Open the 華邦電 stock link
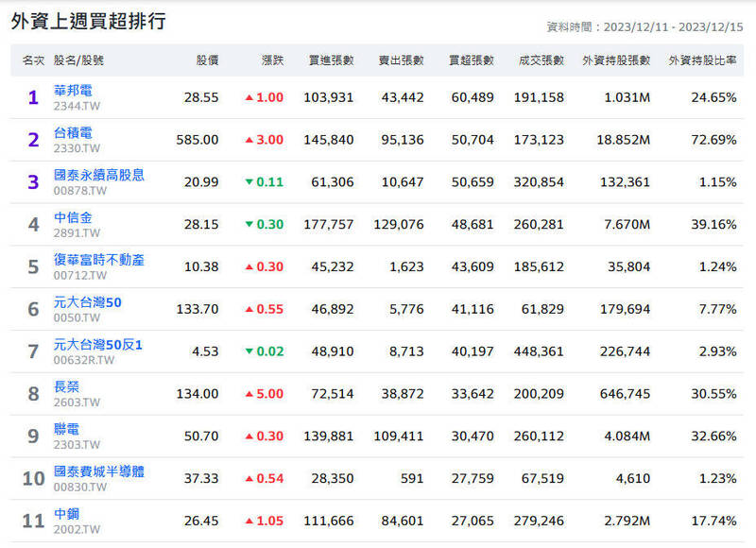Image resolution: width=756 pixels, height=548 pixels. (x=73, y=90)
